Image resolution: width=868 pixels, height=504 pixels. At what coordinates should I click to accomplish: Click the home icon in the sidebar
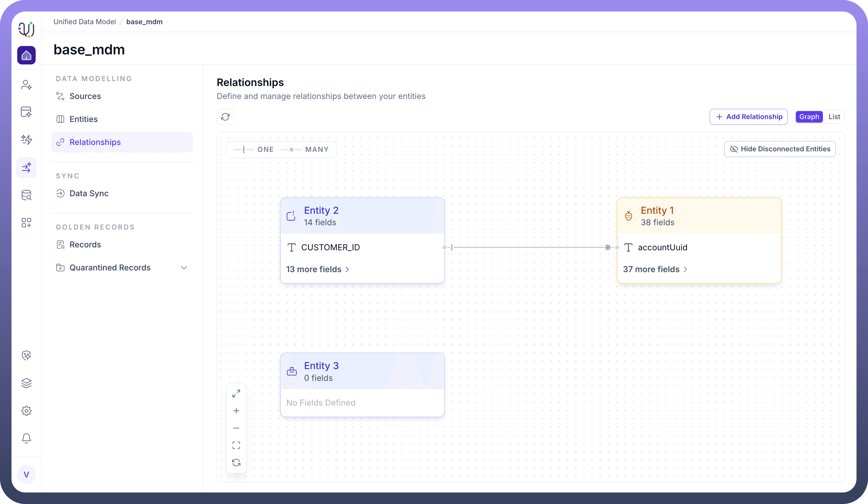tap(26, 55)
